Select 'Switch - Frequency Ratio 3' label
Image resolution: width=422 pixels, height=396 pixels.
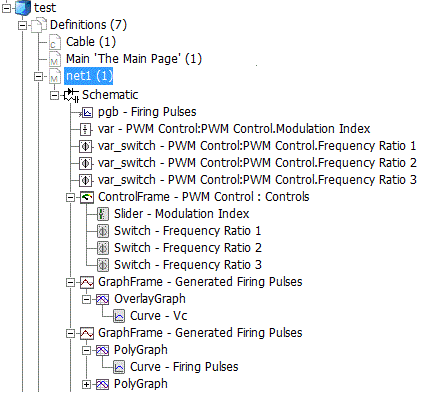point(188,265)
